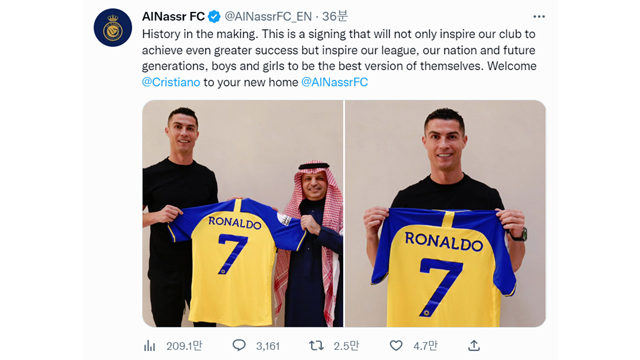Screen dimensions: 640x360
Task: Open the three-dot more options menu
Action: click(x=539, y=17)
